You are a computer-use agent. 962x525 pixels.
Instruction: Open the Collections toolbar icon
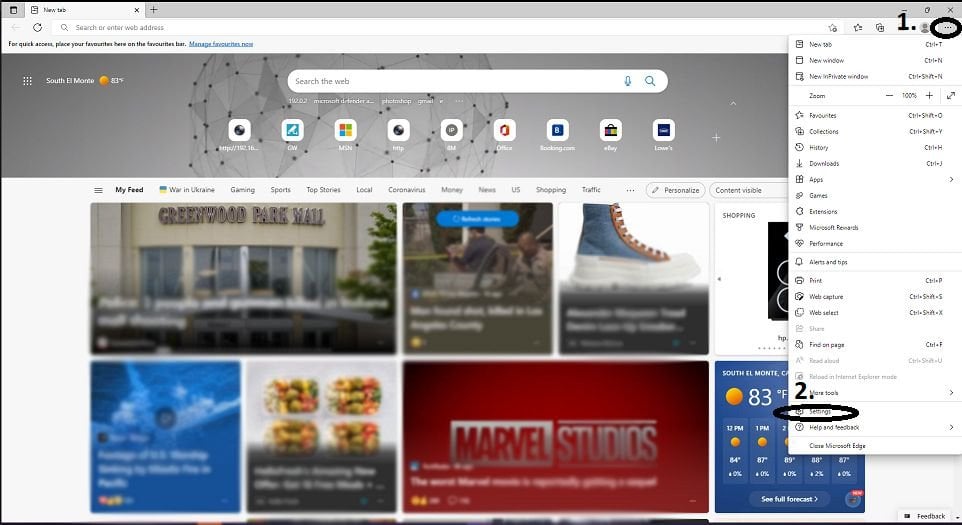pyautogui.click(x=879, y=28)
